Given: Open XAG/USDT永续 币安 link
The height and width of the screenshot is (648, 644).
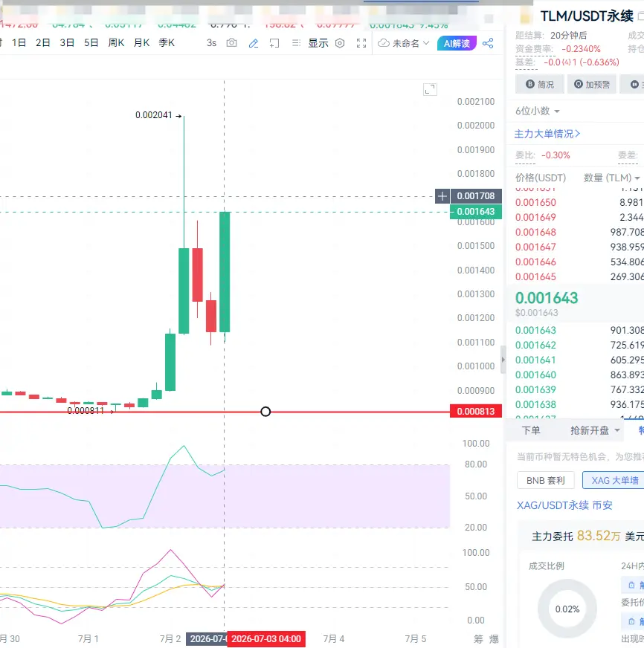Looking at the screenshot, I should [564, 505].
